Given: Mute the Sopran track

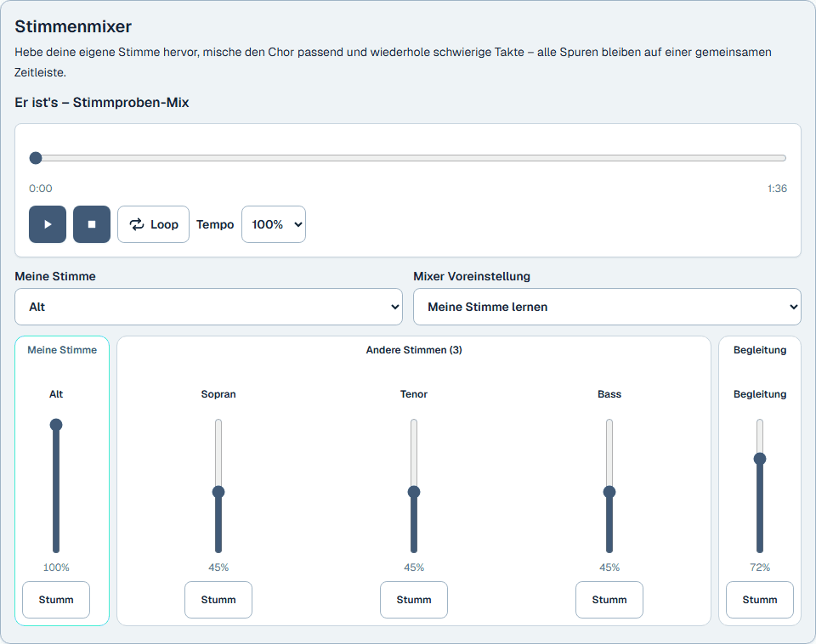Looking at the screenshot, I should point(218,600).
